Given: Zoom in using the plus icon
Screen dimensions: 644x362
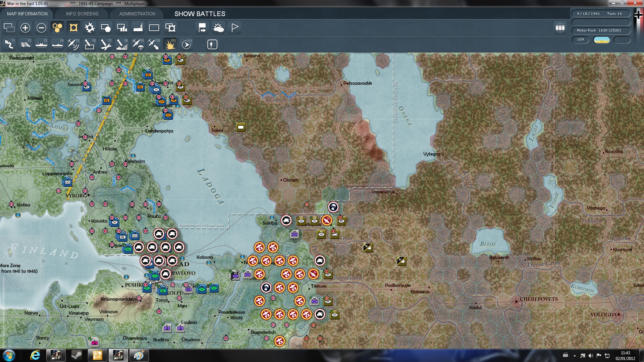Looking at the screenshot, I should 25,27.
